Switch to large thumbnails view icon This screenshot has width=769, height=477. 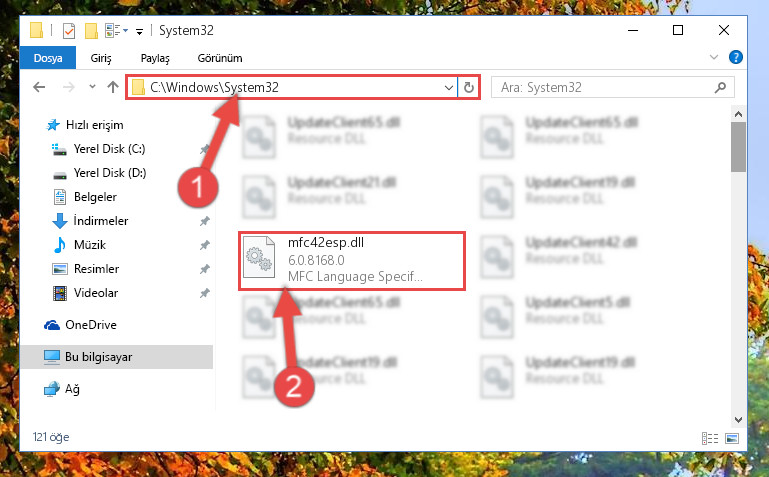(x=732, y=438)
